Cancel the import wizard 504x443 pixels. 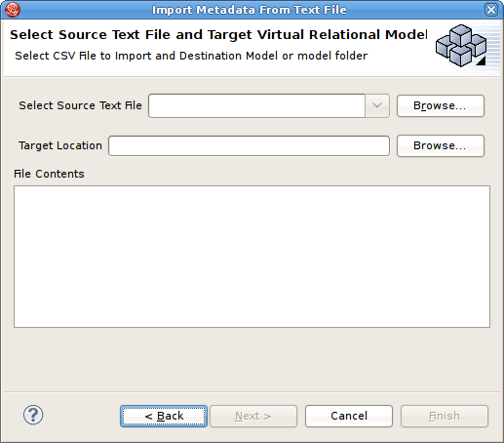(349, 416)
